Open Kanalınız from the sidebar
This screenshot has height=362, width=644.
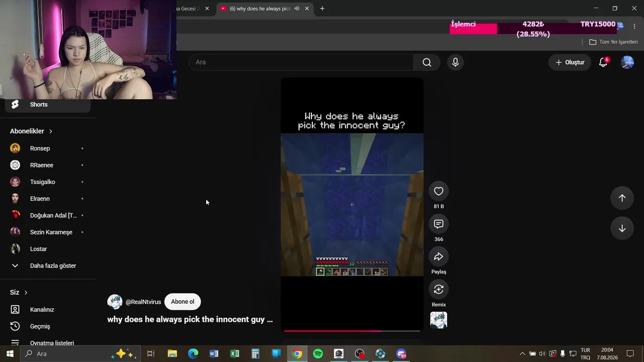[x=48, y=310]
